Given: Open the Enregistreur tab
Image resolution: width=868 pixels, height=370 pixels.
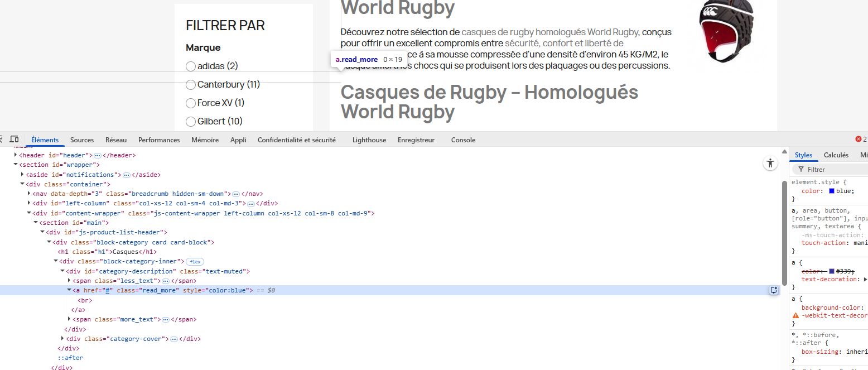Looking at the screenshot, I should click(416, 140).
